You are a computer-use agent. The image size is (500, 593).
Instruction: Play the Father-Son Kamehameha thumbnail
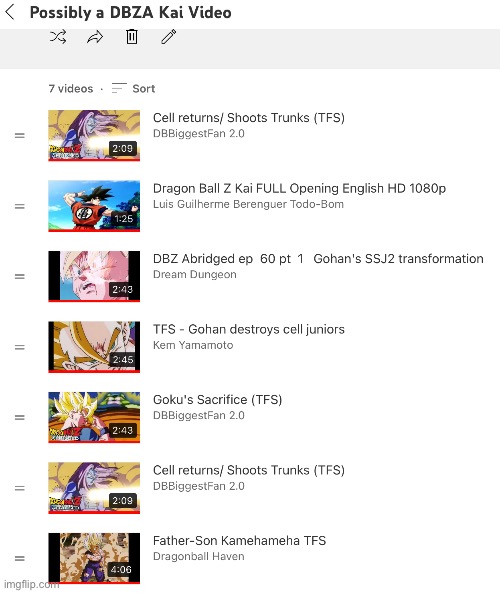click(94, 558)
